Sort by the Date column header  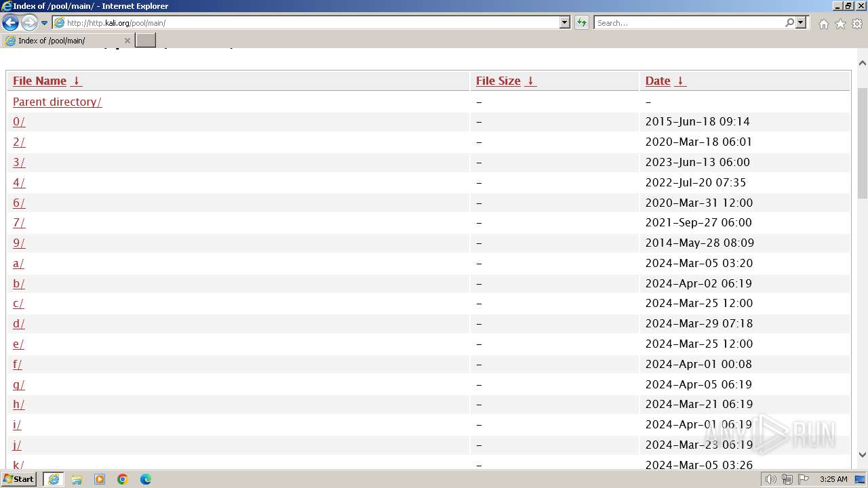click(x=665, y=81)
